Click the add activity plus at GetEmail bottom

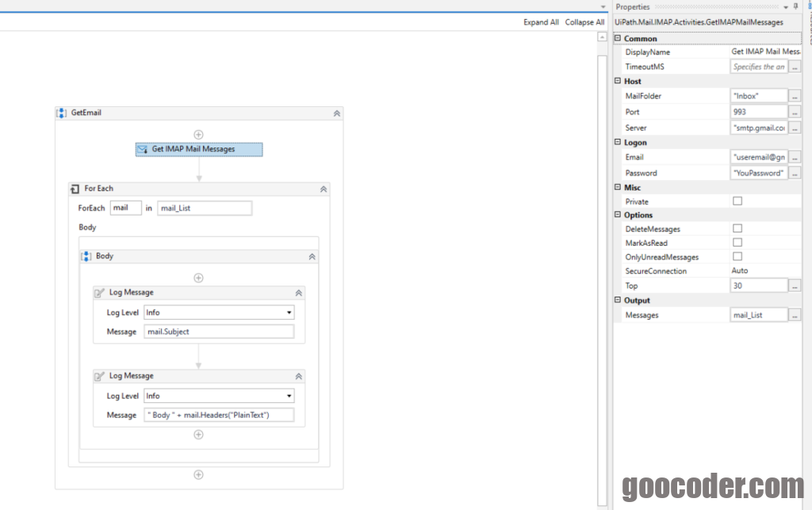pos(198,474)
